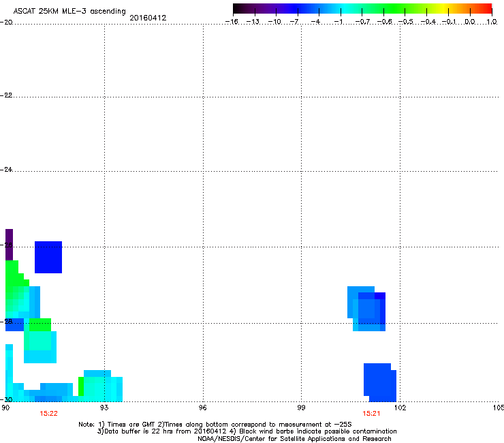Click the longitude label 96
The height and width of the screenshot is (443, 504).
(203, 408)
